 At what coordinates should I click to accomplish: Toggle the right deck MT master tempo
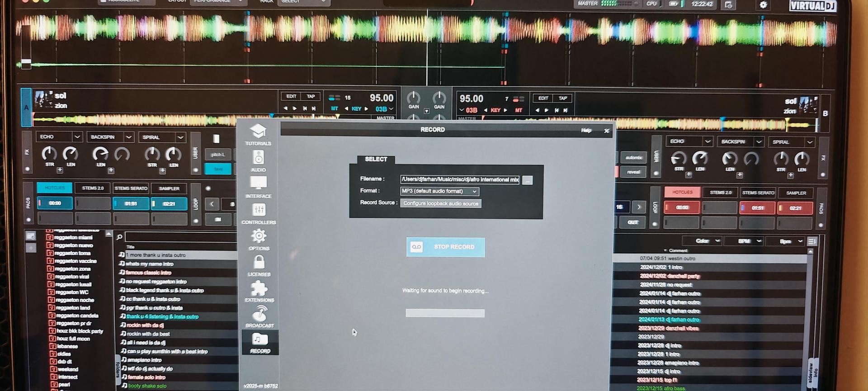518,110
